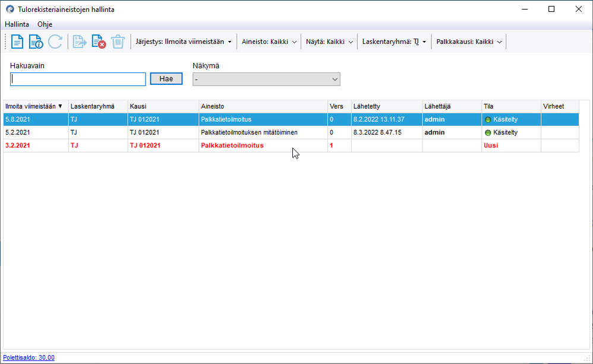Open the Laskentaryhmä: TJ dropdown
Screen dimensions: 593x364
tap(394, 42)
